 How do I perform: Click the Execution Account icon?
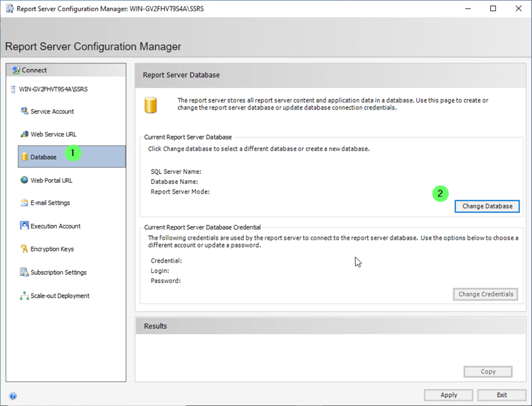pyautogui.click(x=24, y=226)
